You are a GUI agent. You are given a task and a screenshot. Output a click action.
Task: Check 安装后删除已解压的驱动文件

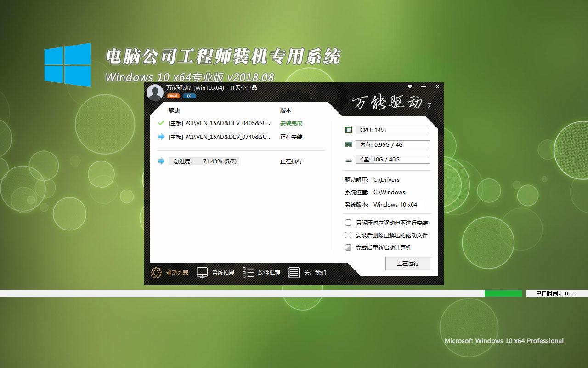348,235
